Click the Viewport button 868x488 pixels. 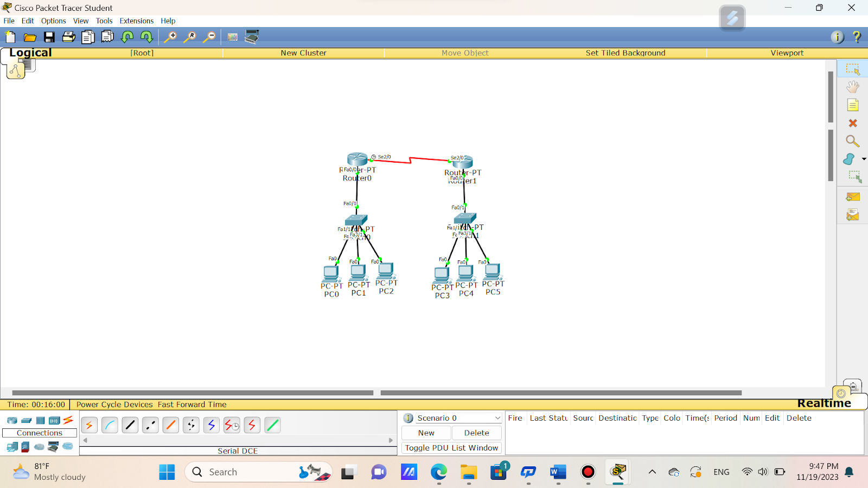click(787, 53)
